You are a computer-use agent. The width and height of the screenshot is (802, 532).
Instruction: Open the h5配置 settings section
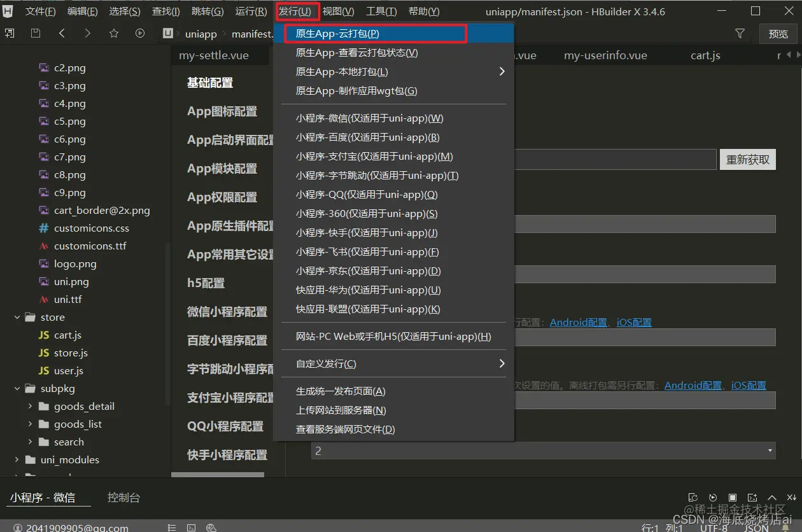206,283
